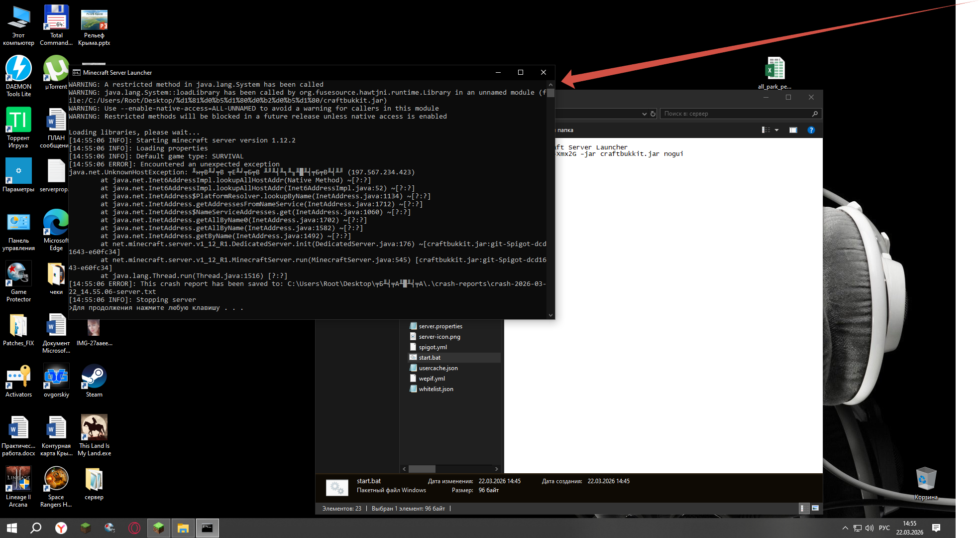Viewport: 980px width, 538px height.
Task: Open the all_park_pe Excel file on desktop
Action: pos(774,73)
